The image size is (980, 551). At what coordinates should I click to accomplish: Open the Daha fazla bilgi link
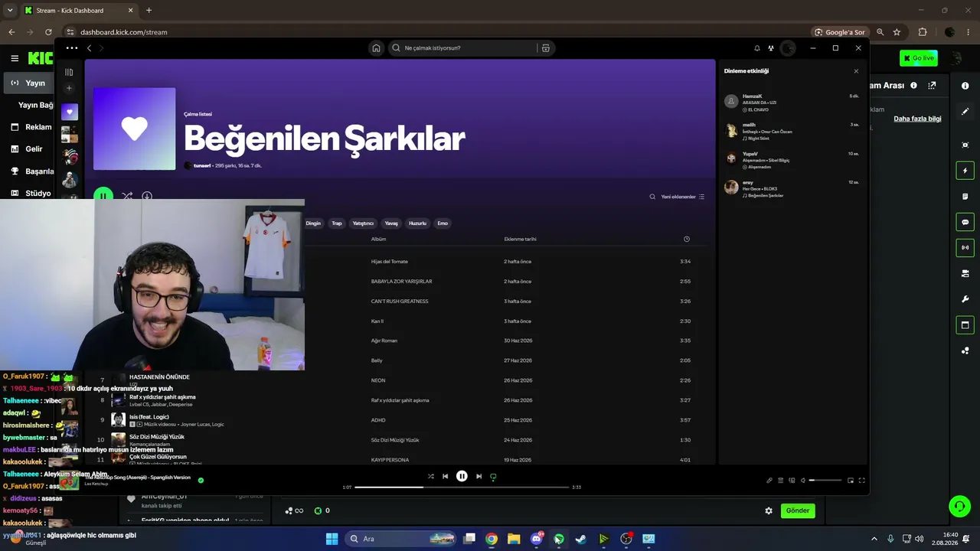pyautogui.click(x=917, y=119)
